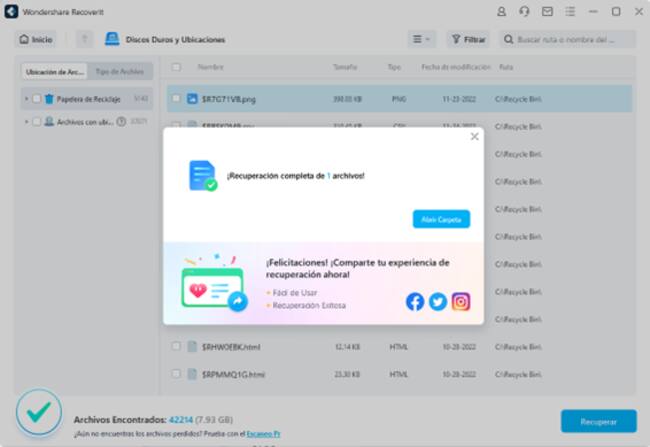Select the Ubicación de Archivo tab
The image size is (650, 447).
55,72
